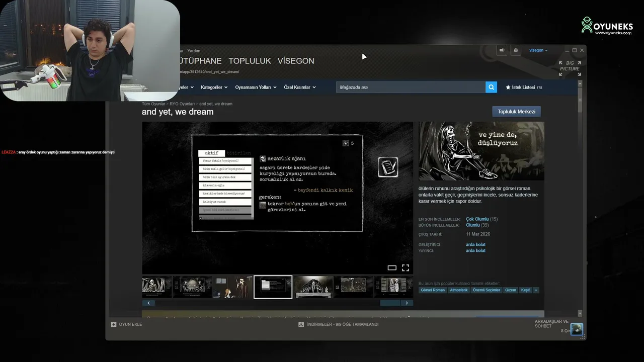Open the Özel Kısımlar dropdown
The image size is (644, 362).
(x=300, y=87)
